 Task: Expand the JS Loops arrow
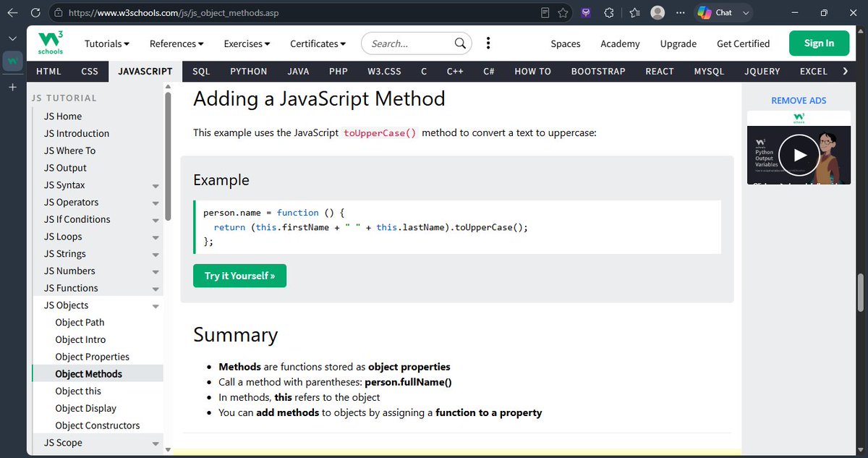tap(156, 238)
